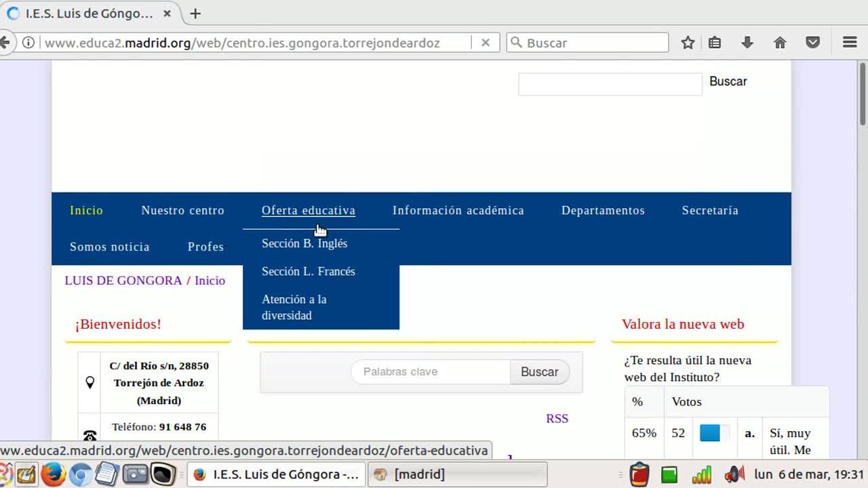The width and height of the screenshot is (868, 488).
Task: Open the Oferta educativa menu
Action: point(309,210)
